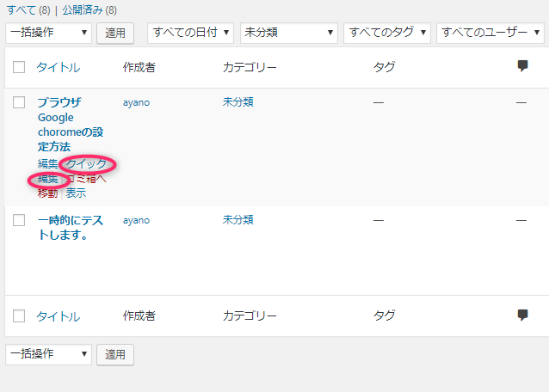Screen dimensions: 549x392
Task: Click the bottom 適用 apply button
Action: pyautogui.click(x=115, y=355)
